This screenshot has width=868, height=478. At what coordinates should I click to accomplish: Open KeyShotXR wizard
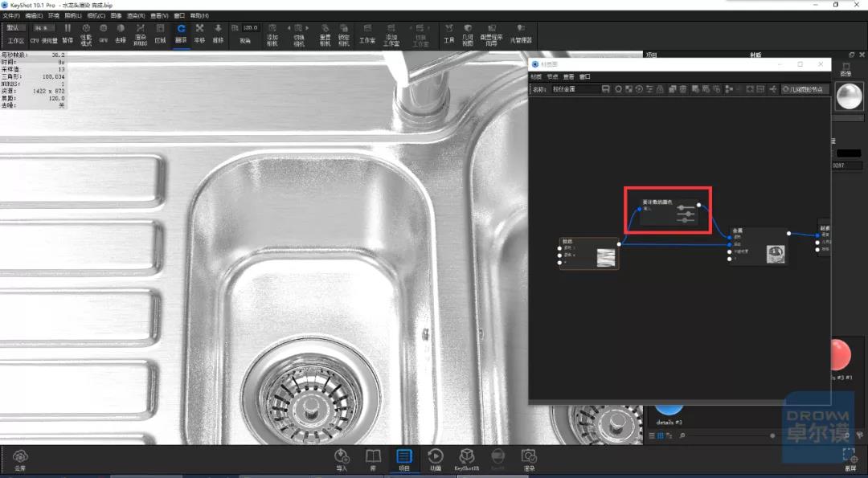pyautogui.click(x=467, y=460)
